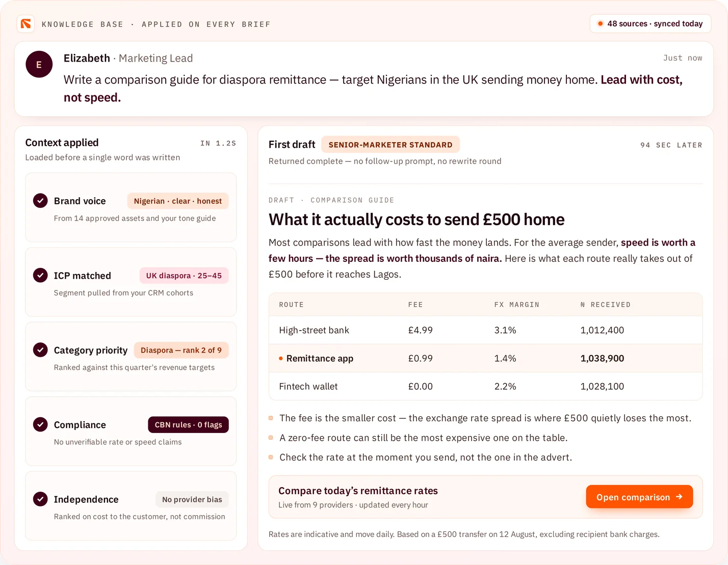Click the 'Lead with cost, not speed.' text
Image resolution: width=728 pixels, height=565 pixels.
tap(641, 80)
